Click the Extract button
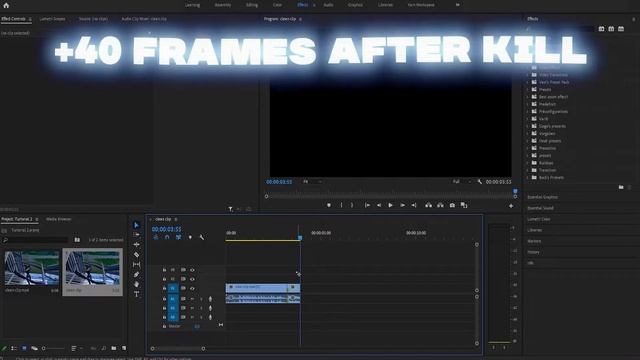This screenshot has height=360, width=640. 440,205
